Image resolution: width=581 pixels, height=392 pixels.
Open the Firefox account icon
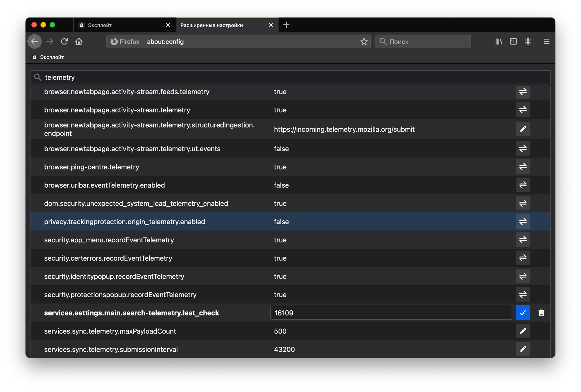coord(528,42)
